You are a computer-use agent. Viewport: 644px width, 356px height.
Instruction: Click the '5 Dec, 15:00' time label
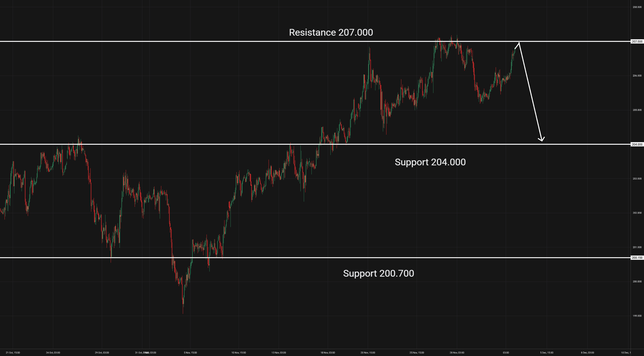click(x=546, y=352)
